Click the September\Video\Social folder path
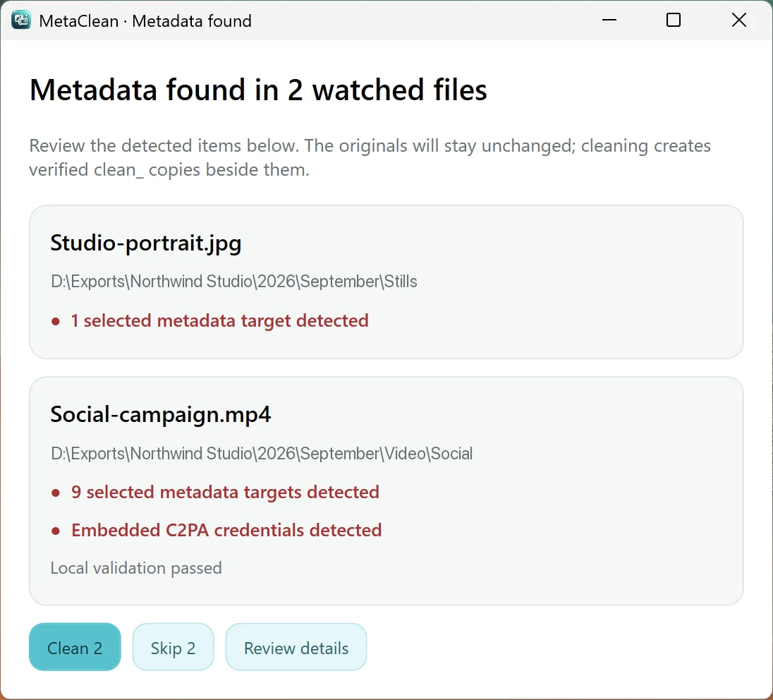Screen dimensions: 773x700 [262, 453]
